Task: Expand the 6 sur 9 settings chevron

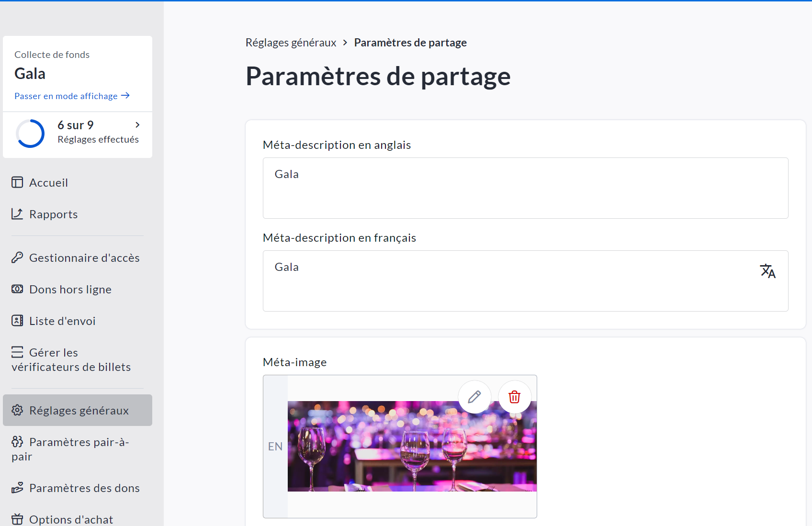Action: coord(137,125)
